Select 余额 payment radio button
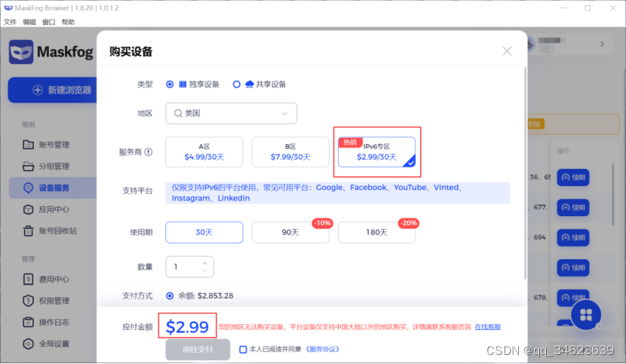626x364 pixels. coord(170,295)
